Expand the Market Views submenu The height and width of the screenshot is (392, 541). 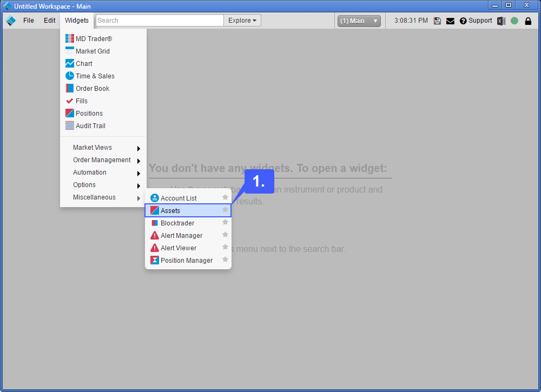pos(103,148)
